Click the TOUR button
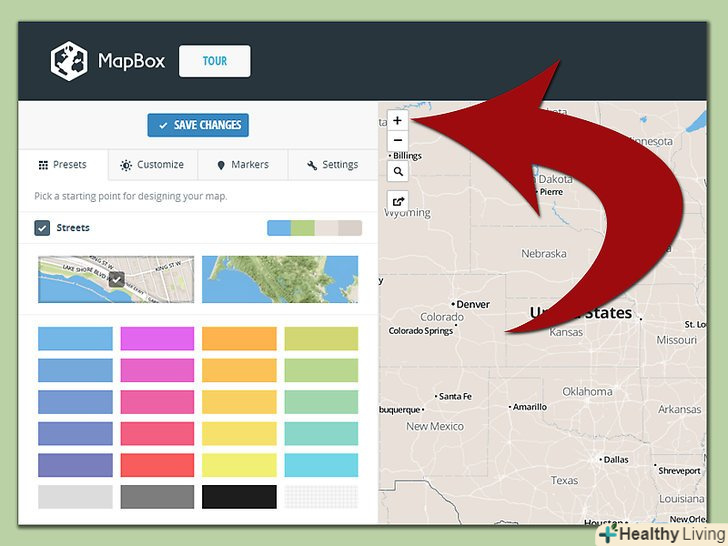 (214, 61)
